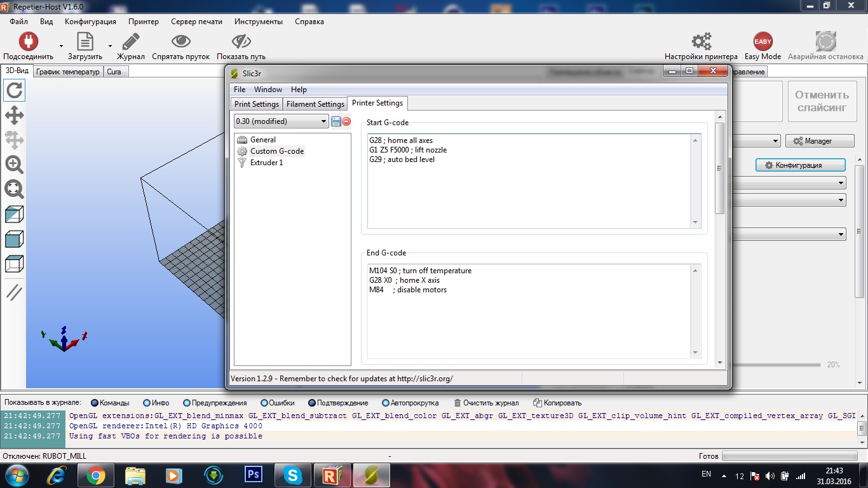The height and width of the screenshot is (488, 868).
Task: Open the Файл menu in Repetier-Host
Action: 19,22
